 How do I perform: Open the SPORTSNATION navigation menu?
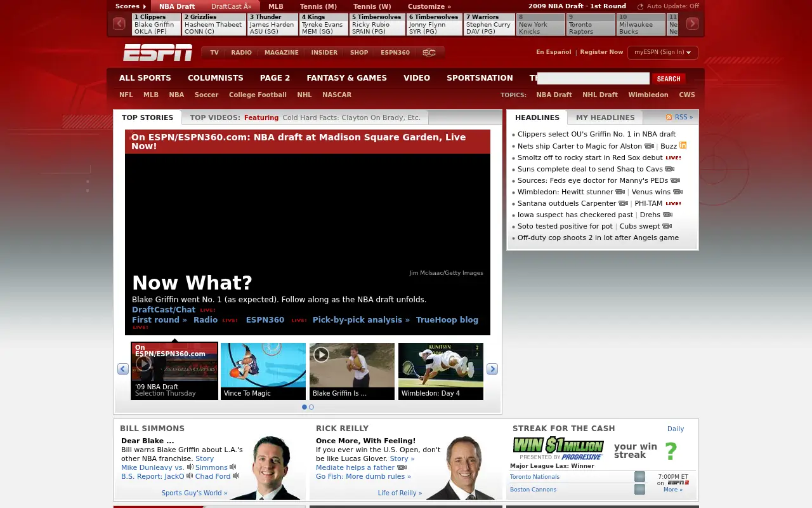480,78
